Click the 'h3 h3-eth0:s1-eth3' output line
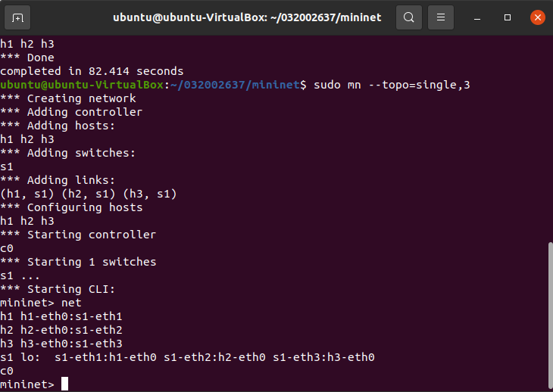553x392 pixels. [61, 344]
